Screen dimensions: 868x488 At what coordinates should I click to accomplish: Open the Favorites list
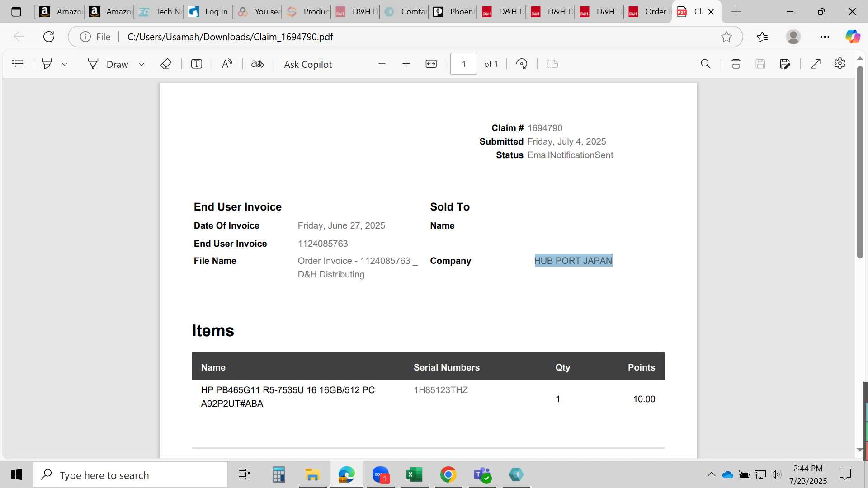tap(762, 37)
